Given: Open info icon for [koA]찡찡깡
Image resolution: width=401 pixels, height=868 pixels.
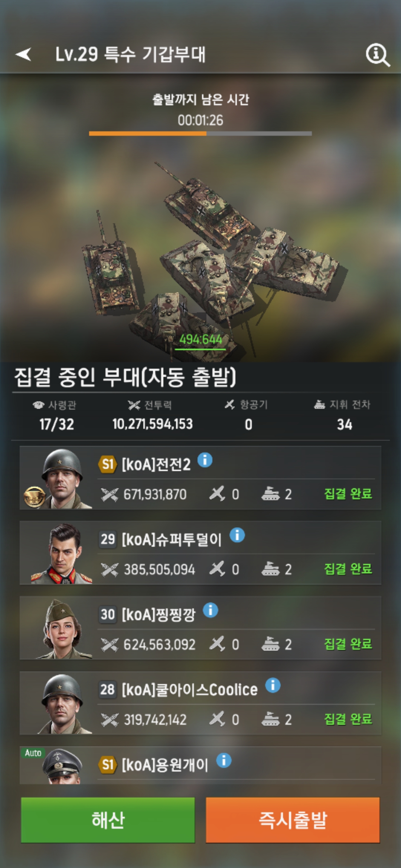Looking at the screenshot, I should [211, 610].
